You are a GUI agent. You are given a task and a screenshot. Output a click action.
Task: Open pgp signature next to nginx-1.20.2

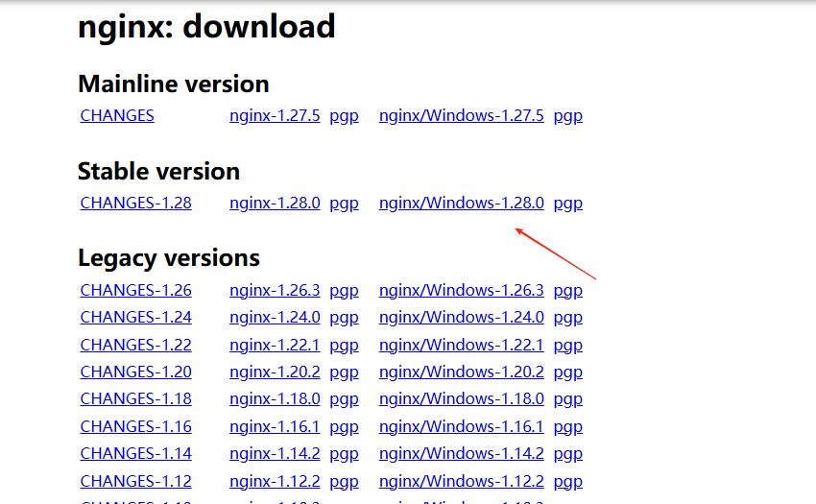coord(344,372)
